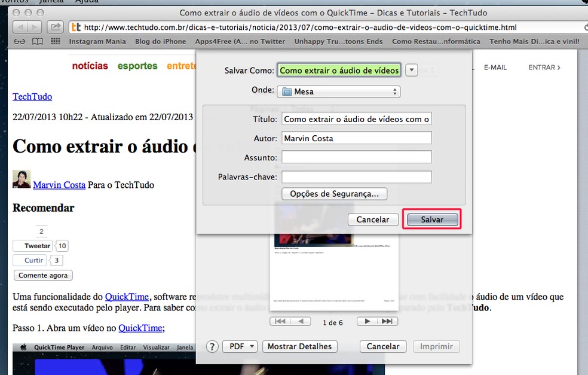Go to next page in print preview
588x375 pixels.
pos(367,321)
